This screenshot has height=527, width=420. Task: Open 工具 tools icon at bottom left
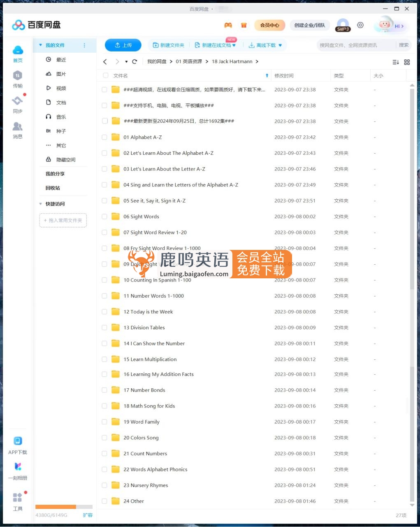(x=17, y=498)
